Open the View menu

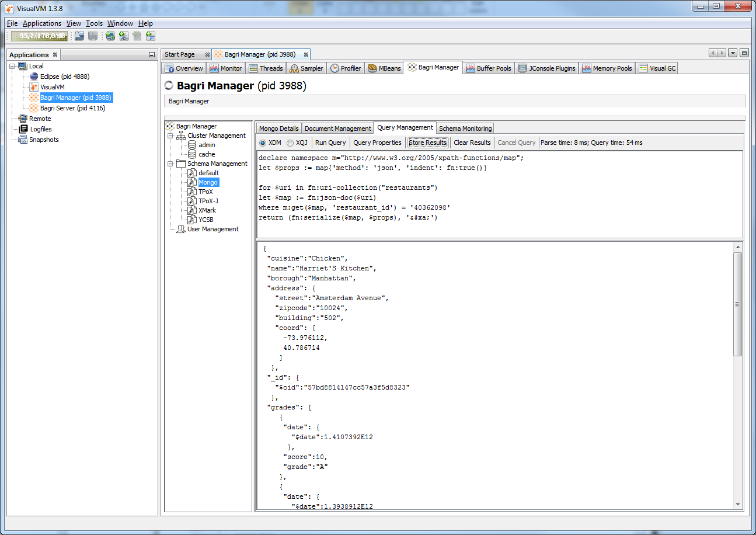(74, 23)
